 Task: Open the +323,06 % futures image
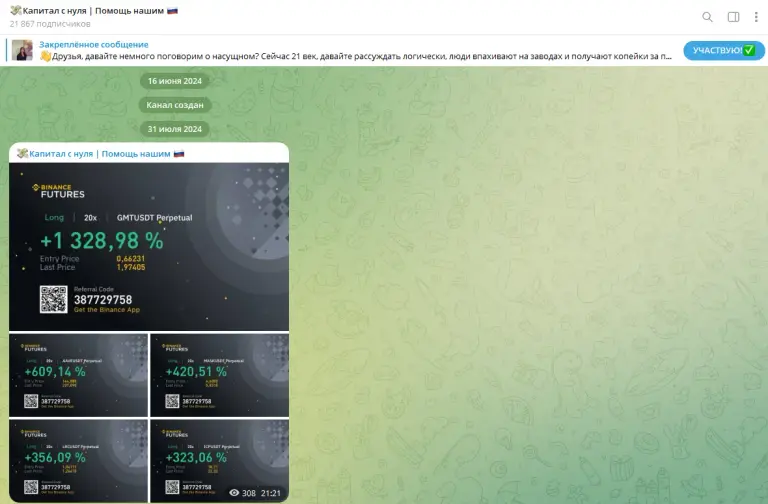pyautogui.click(x=219, y=460)
